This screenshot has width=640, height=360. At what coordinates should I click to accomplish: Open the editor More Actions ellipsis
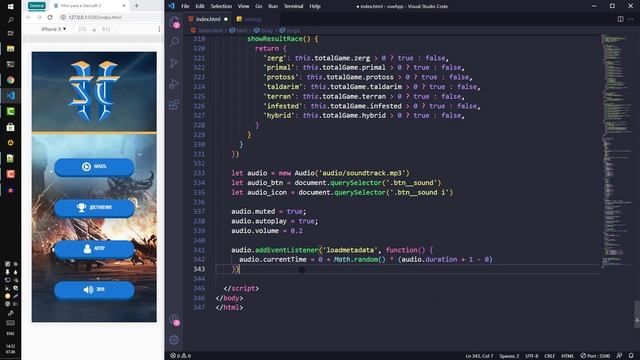click(x=631, y=19)
